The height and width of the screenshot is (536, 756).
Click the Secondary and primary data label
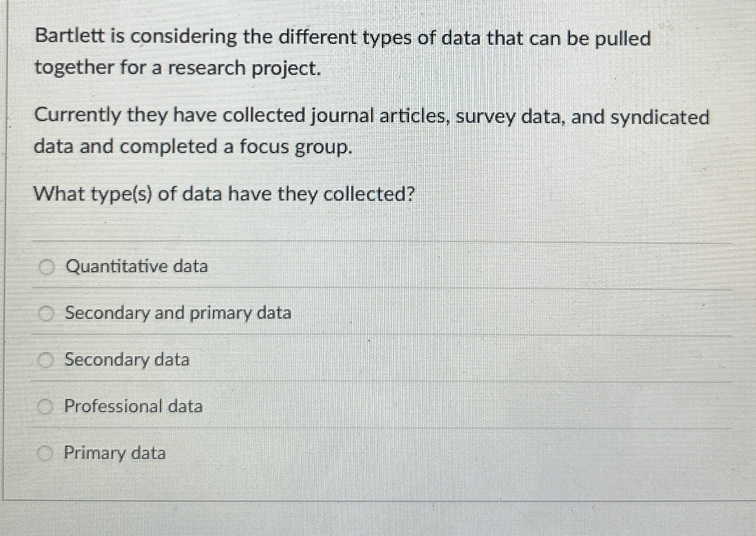point(179,314)
